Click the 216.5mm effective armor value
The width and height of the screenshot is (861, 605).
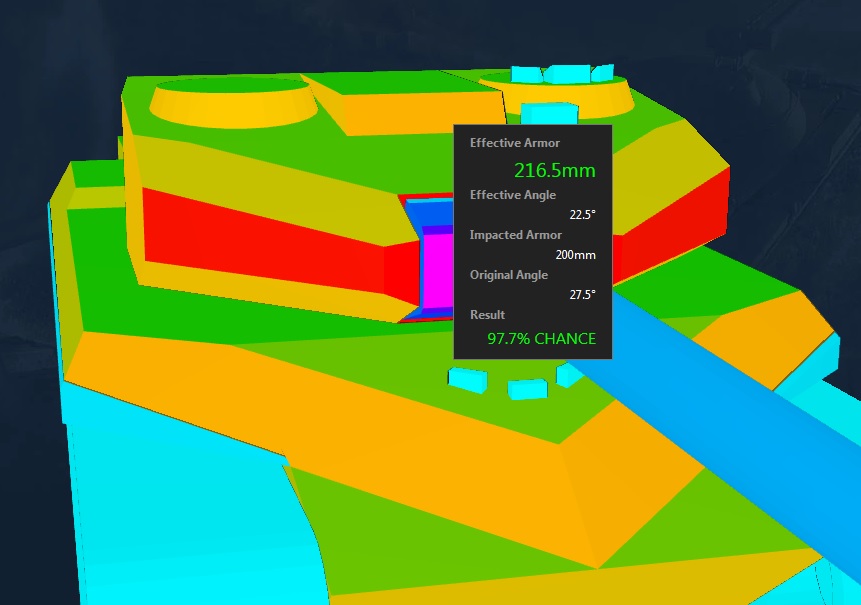(x=555, y=170)
